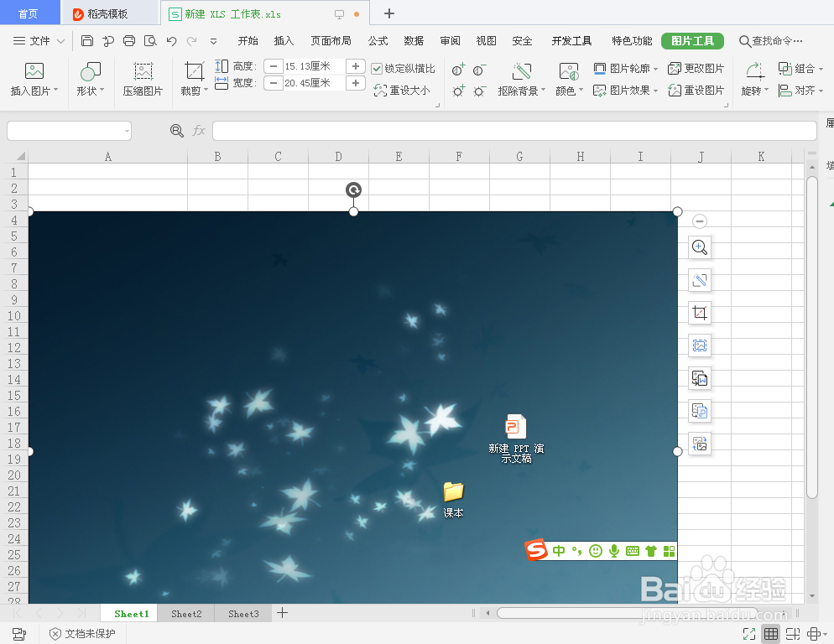This screenshot has width=834, height=644.
Task: Click the floating picture preview icon
Action: 700,345
